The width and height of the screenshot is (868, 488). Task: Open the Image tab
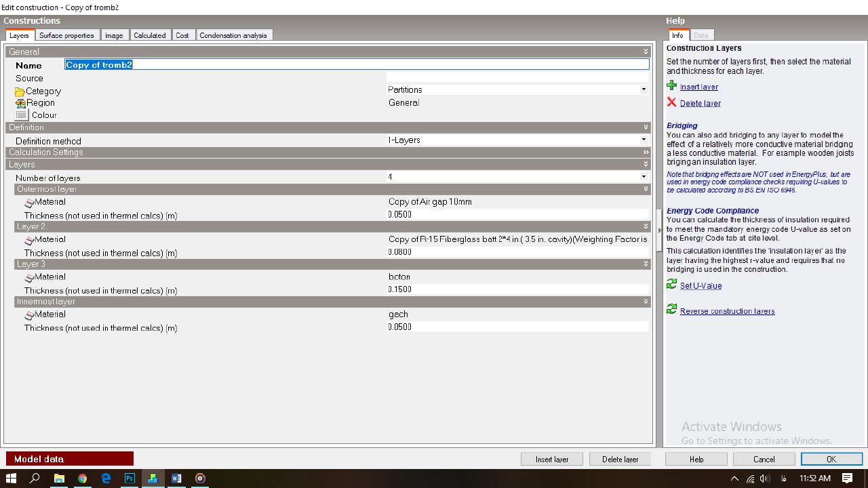click(115, 35)
